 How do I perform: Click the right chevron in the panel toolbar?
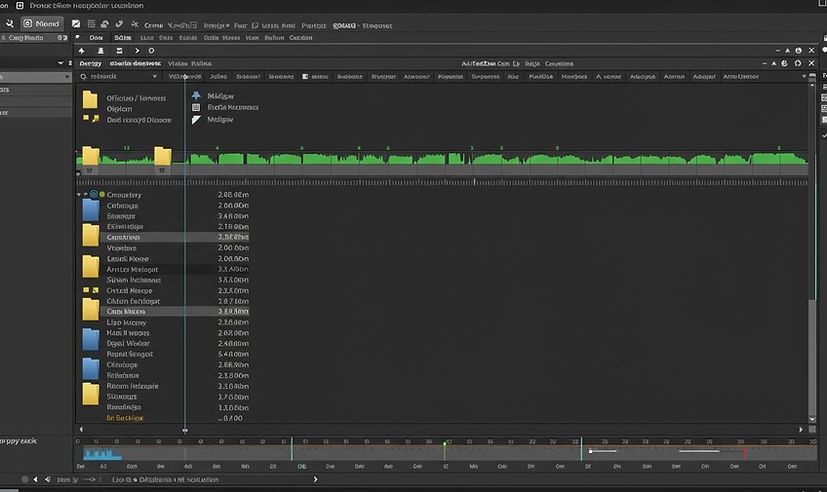click(137, 51)
